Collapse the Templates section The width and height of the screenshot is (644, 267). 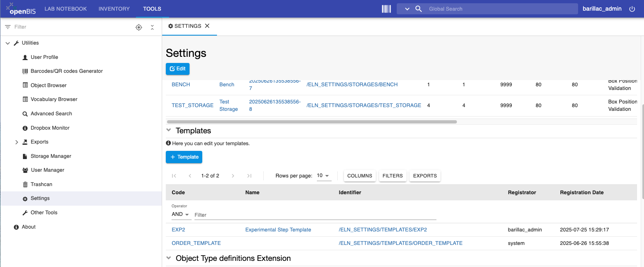click(x=169, y=130)
